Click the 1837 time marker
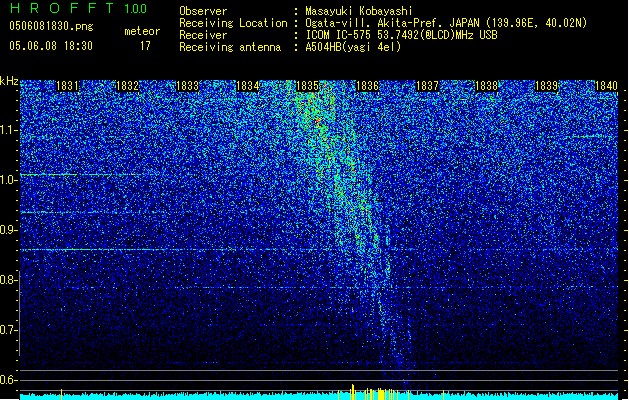 click(427, 86)
